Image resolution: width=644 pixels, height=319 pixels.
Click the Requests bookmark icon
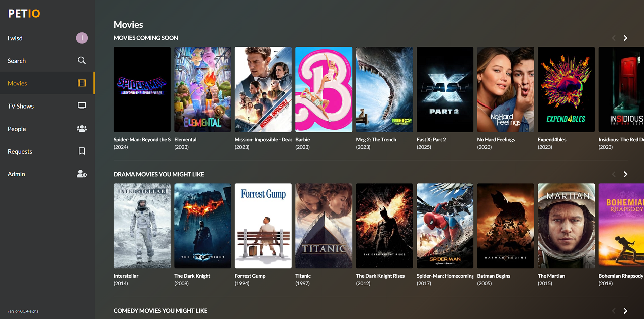tap(82, 151)
